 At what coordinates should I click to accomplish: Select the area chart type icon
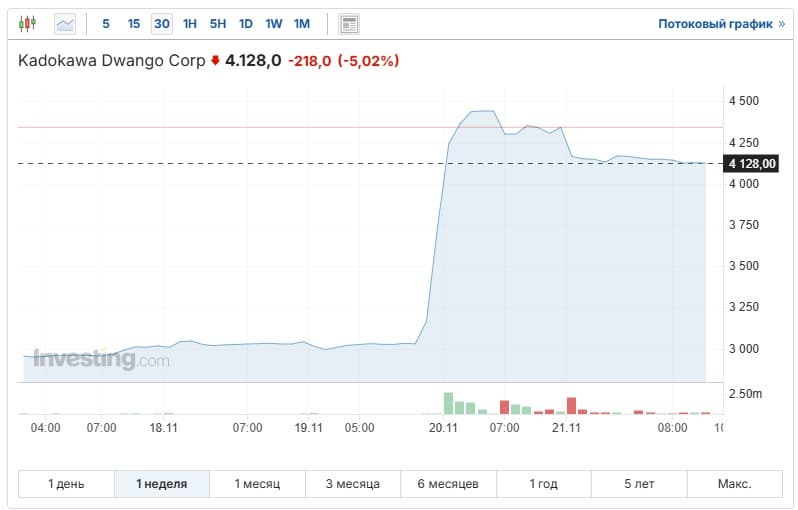click(x=65, y=23)
